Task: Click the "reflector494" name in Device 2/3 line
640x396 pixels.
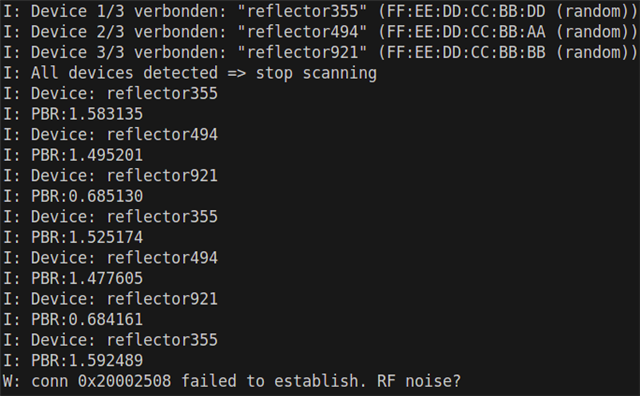Action: tap(302, 32)
